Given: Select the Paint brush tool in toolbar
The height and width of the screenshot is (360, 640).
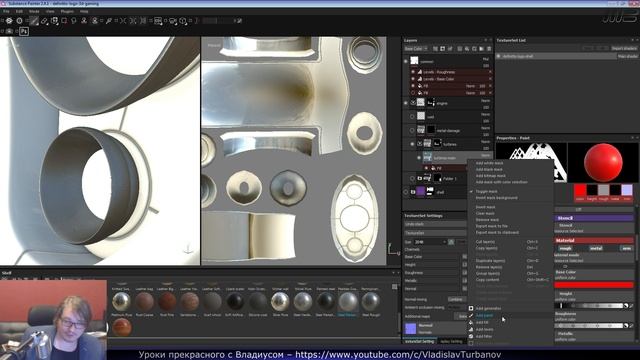Looking at the screenshot, I should tap(34, 20).
